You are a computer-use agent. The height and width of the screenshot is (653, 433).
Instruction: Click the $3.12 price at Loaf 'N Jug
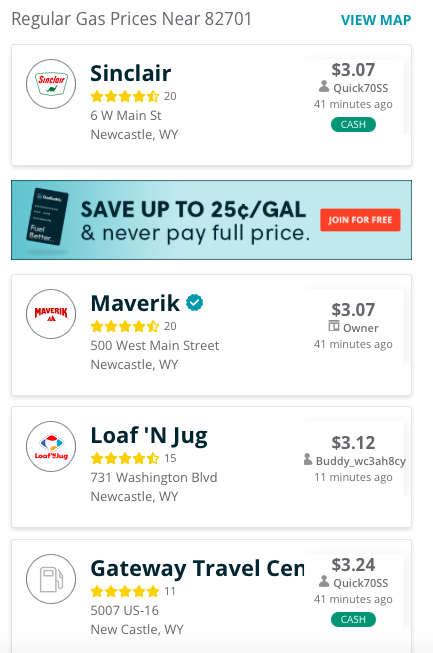353,443
